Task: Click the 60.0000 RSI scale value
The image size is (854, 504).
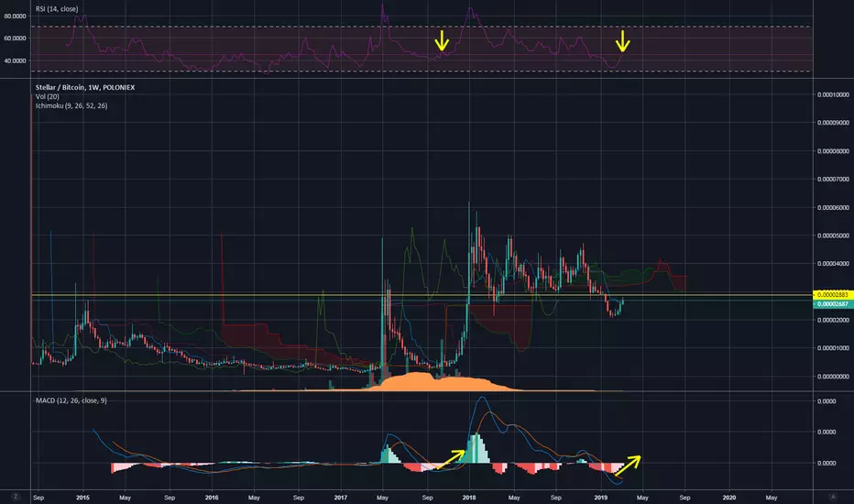Action: (x=16, y=38)
